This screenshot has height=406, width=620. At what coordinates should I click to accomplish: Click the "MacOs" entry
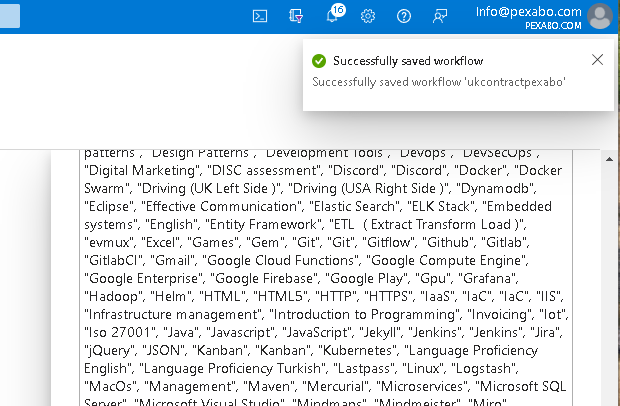(x=111, y=386)
